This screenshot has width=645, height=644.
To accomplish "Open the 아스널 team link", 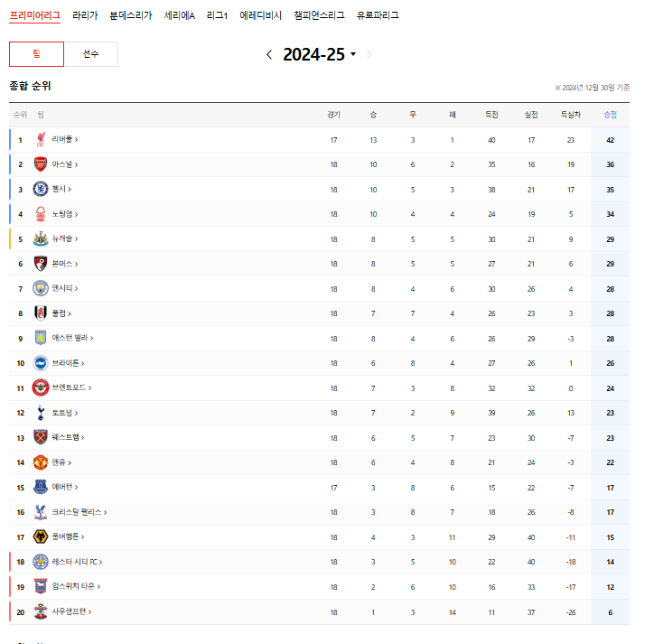I will (64, 164).
